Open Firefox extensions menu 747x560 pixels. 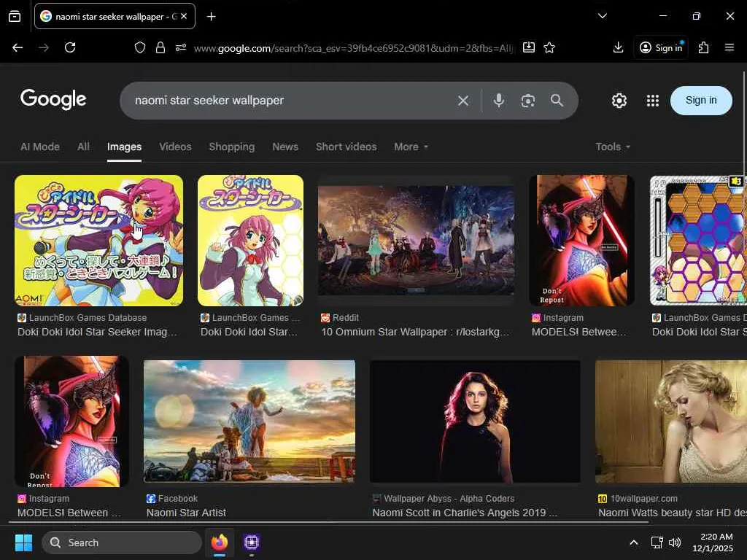click(x=703, y=47)
